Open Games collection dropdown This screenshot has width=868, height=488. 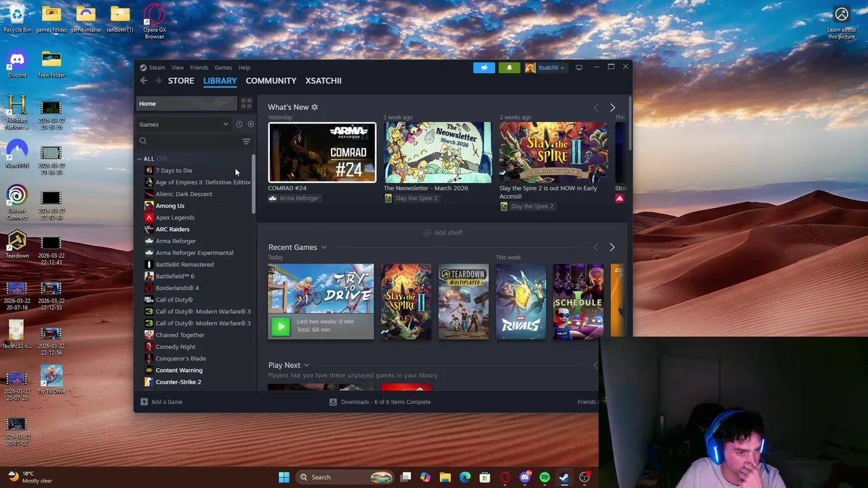(184, 124)
